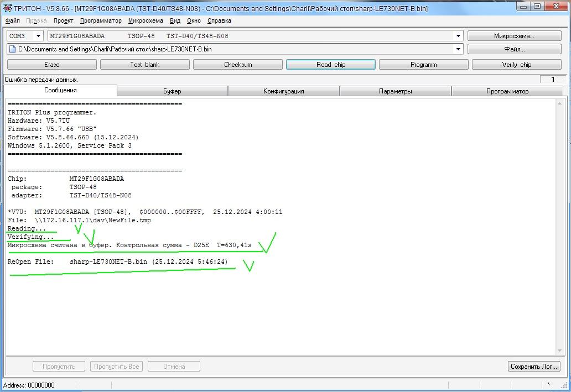Run Test blank on the chip
The image size is (571, 392).
click(144, 65)
